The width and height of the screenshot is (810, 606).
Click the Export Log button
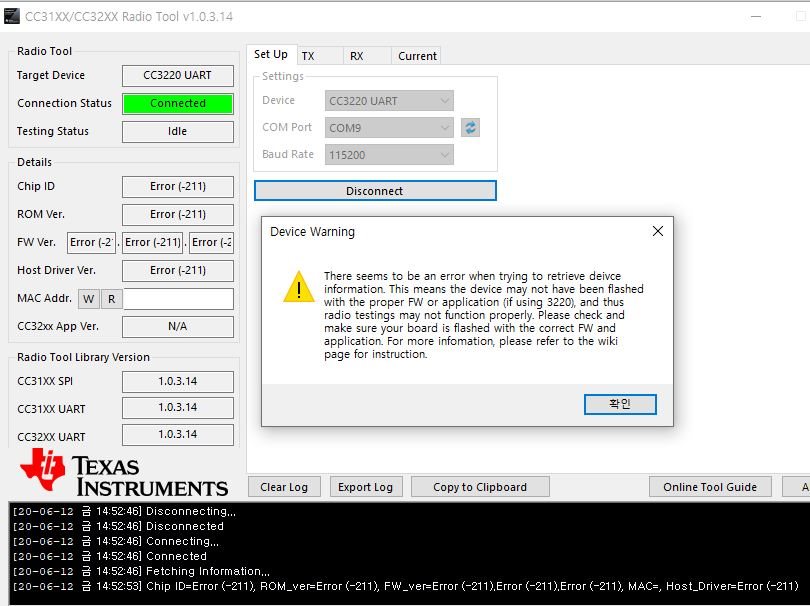pyautogui.click(x=366, y=487)
